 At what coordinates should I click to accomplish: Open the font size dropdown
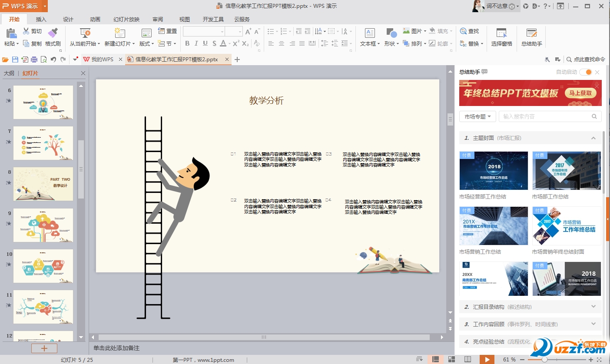(240, 31)
